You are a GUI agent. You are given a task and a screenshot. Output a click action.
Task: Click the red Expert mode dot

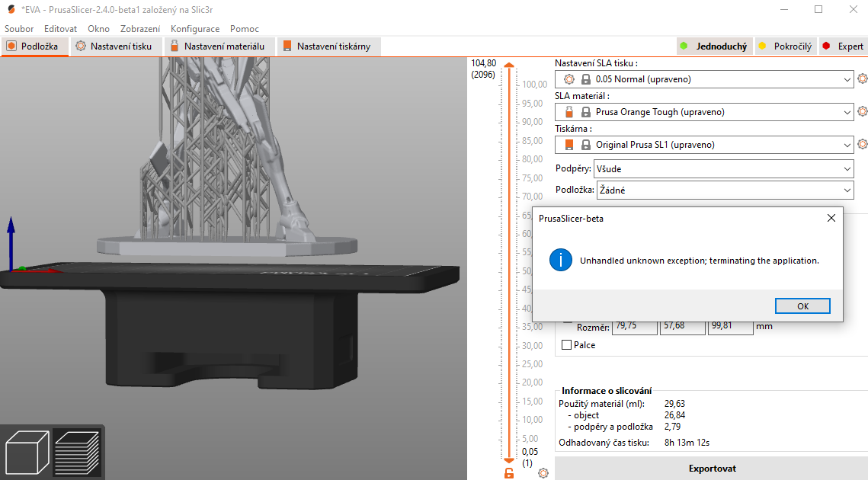pyautogui.click(x=826, y=46)
